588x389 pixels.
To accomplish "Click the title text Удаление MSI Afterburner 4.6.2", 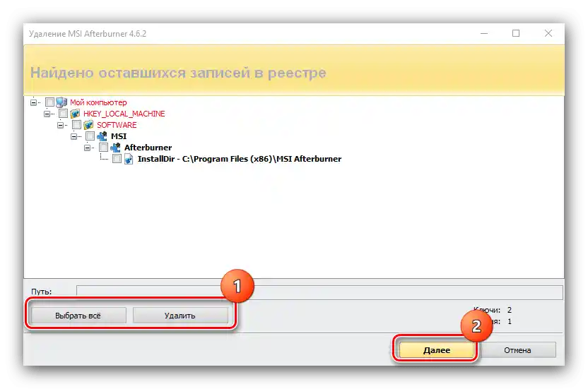I will (88, 34).
